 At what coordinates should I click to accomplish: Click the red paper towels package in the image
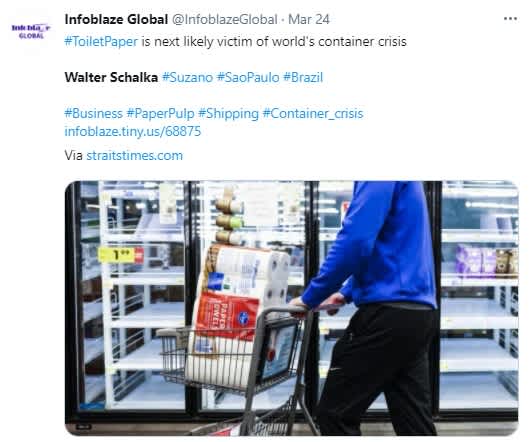pyautogui.click(x=227, y=317)
